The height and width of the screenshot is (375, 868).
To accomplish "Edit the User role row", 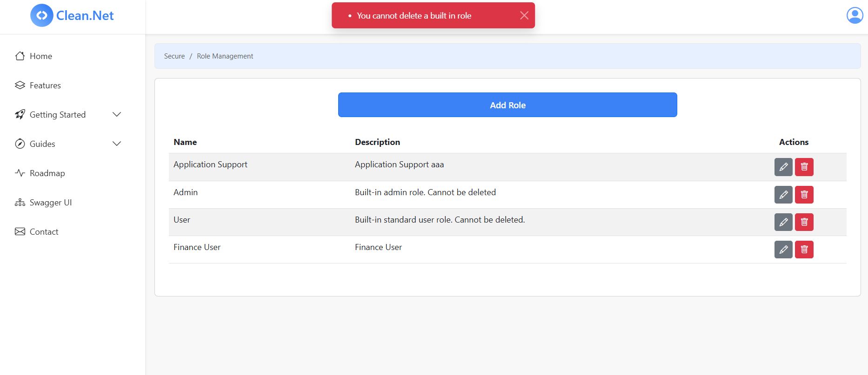I will pos(783,222).
